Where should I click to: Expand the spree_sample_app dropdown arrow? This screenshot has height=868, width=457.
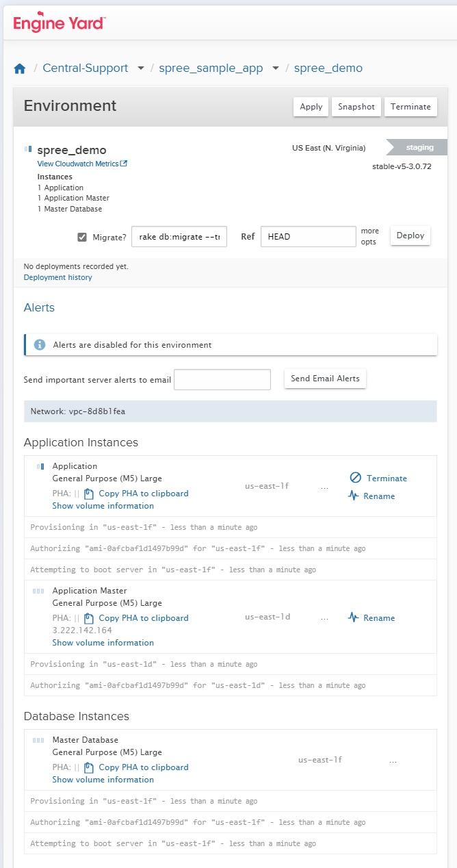[x=276, y=68]
